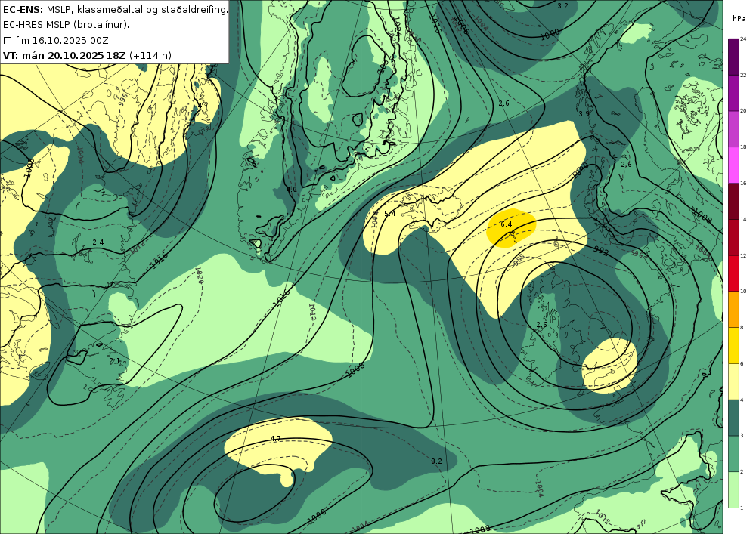Screen dimensions: 756x534
Task: Click the 'IT: fim 16.10.2025 00Z' initial time line
Action: [x=55, y=40]
